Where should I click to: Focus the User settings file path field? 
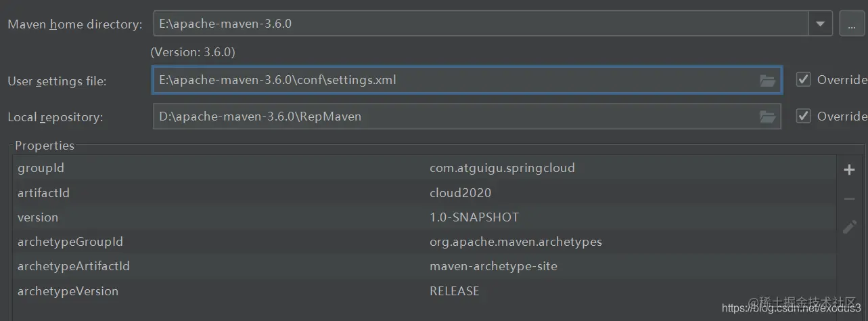pyautogui.click(x=467, y=80)
